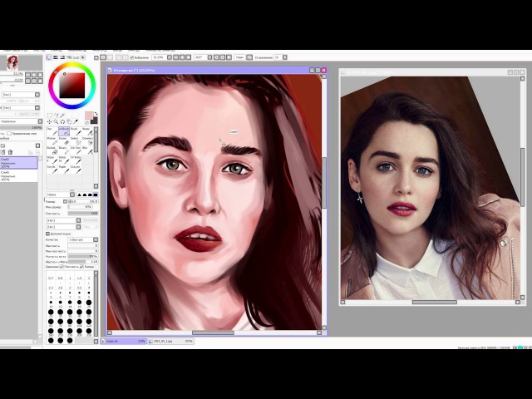Swap foreground and background colors
Viewport: 532px width, 399px height.
tap(96, 114)
